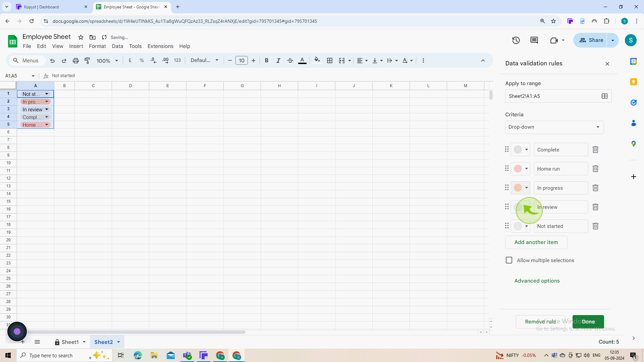Open the Insert menu
Image resolution: width=644 pixels, height=362 pixels.
click(x=76, y=46)
